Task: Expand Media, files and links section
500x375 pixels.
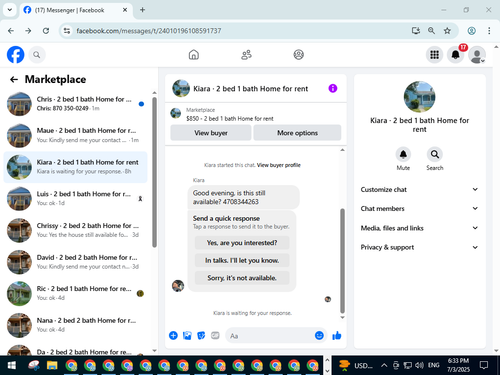Action: (x=419, y=228)
